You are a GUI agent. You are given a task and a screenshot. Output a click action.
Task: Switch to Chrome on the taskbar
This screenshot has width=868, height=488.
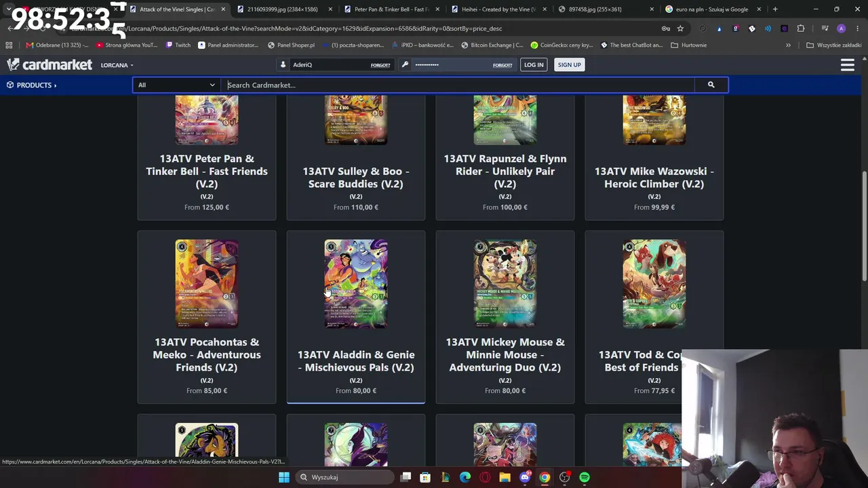click(545, 477)
